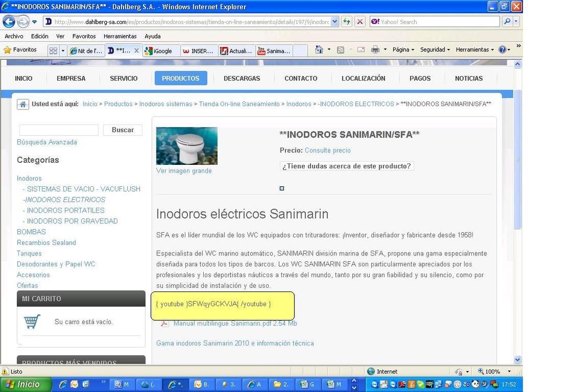The height and width of the screenshot is (392, 576).
Task: Open the address bar URL dropdown
Action: (335, 21)
